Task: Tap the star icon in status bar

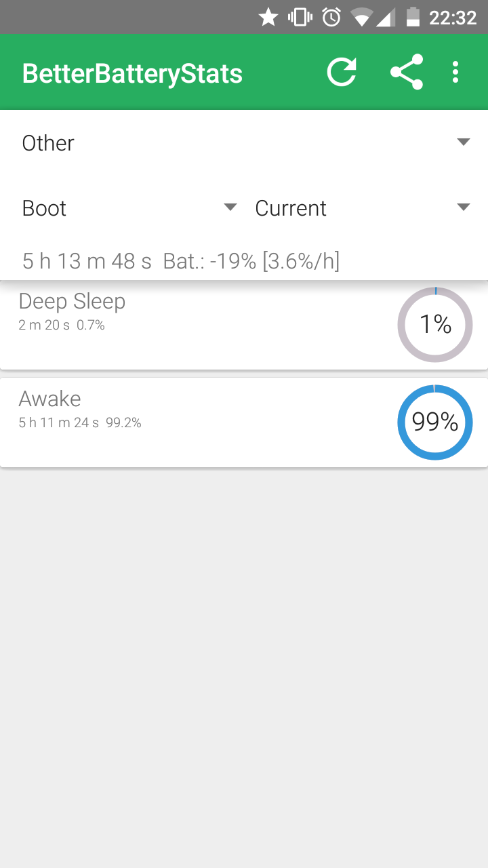Action: (x=268, y=17)
